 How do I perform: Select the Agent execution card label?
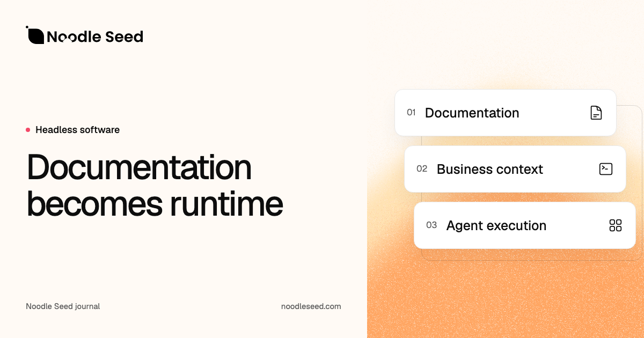[x=496, y=225]
